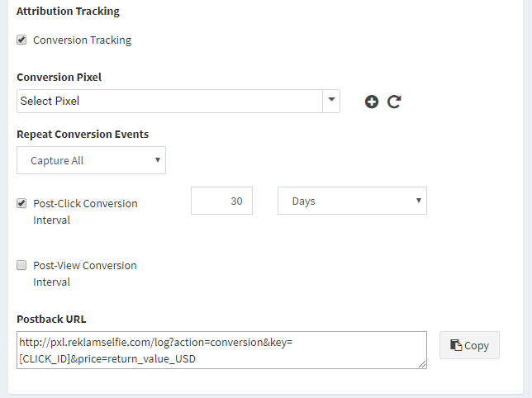Open the Days unit dropdown
The width and height of the screenshot is (532, 398).
[352, 201]
